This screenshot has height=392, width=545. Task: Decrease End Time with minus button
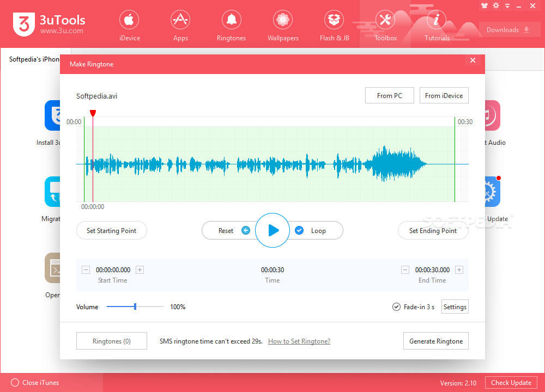[x=405, y=270]
